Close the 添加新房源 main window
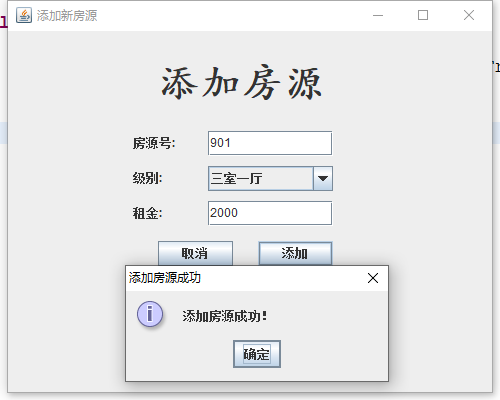The image size is (500, 400). 469,15
